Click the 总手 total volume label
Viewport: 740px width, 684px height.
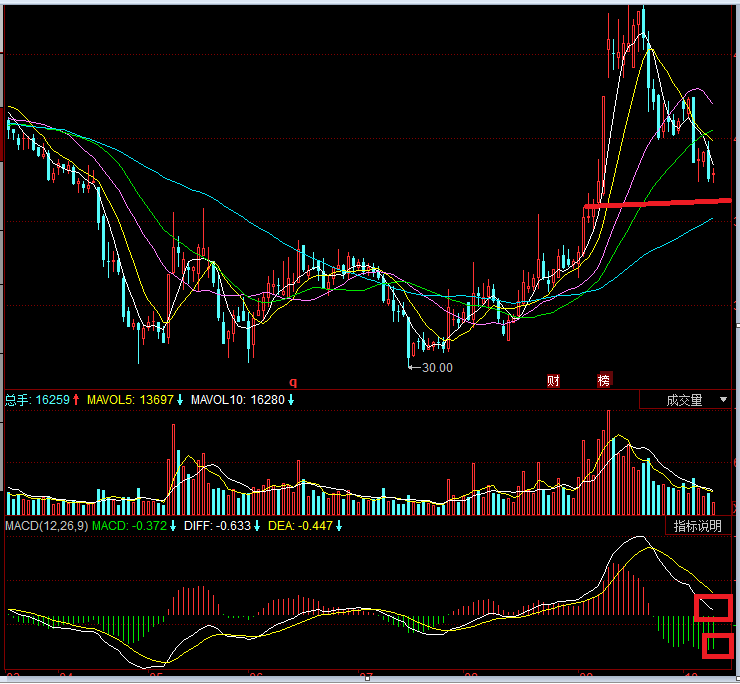(17, 400)
